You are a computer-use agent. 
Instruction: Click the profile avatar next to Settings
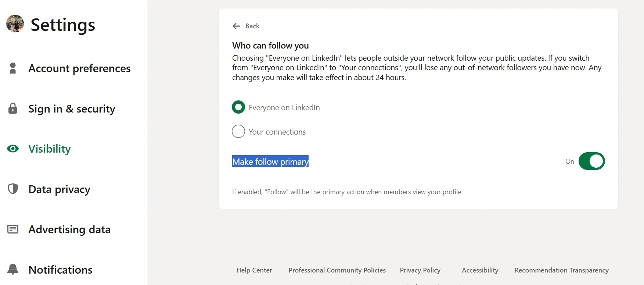(x=15, y=24)
